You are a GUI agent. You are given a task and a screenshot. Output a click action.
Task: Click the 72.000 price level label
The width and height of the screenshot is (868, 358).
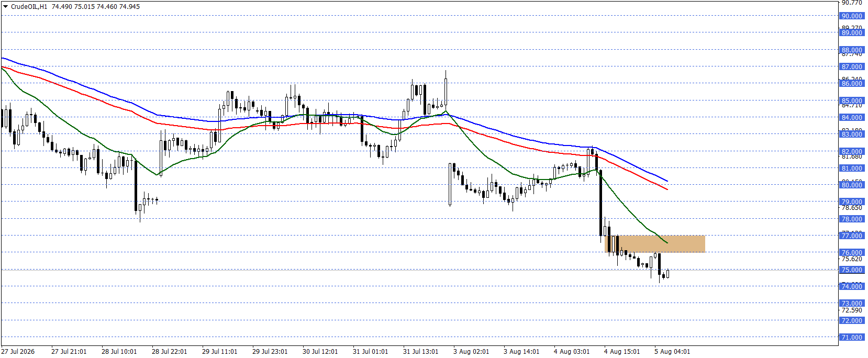coord(852,321)
